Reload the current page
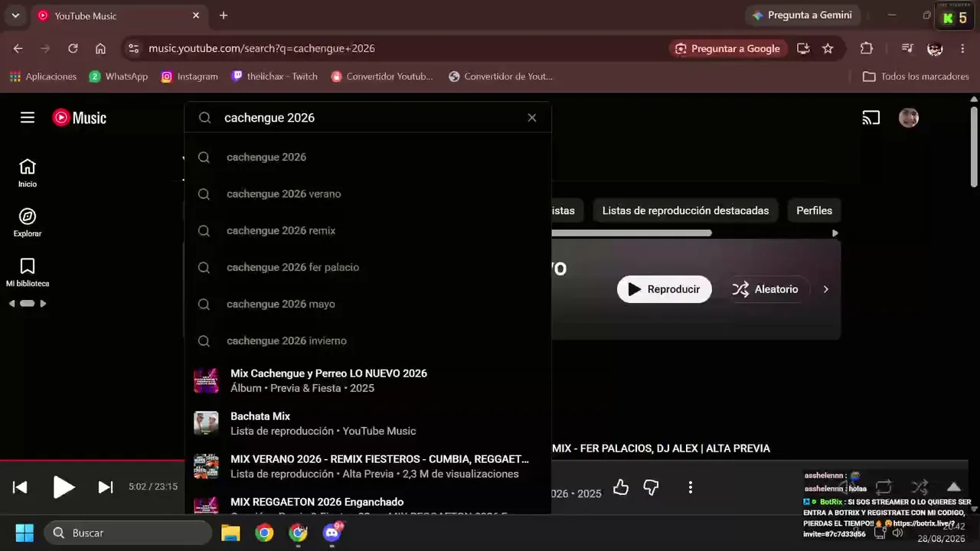The height and width of the screenshot is (551, 980). coord(73,48)
